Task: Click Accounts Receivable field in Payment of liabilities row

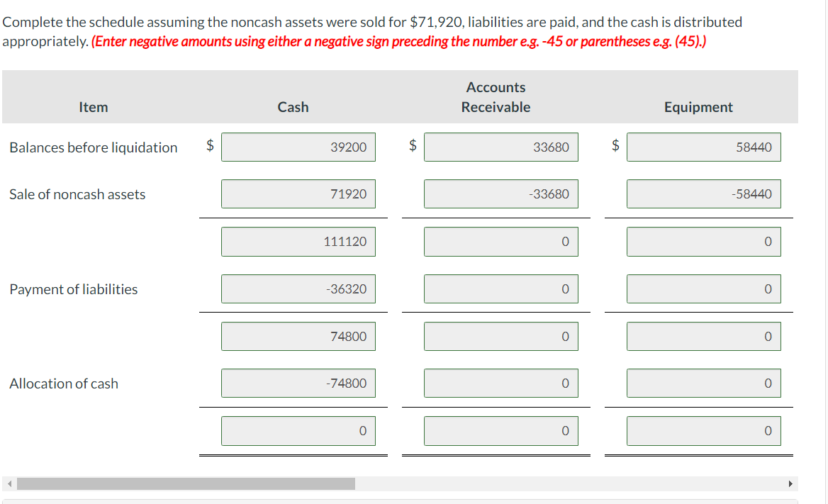Action: (500, 289)
